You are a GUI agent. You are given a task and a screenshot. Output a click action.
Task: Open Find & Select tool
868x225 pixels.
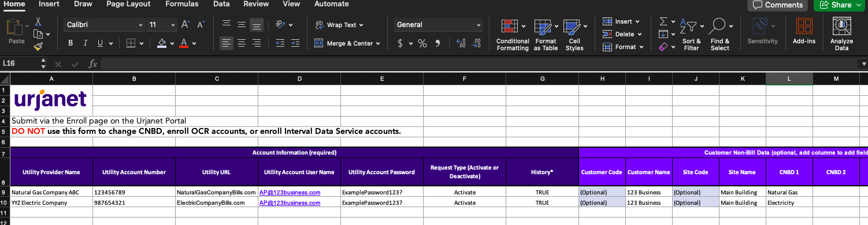719,35
